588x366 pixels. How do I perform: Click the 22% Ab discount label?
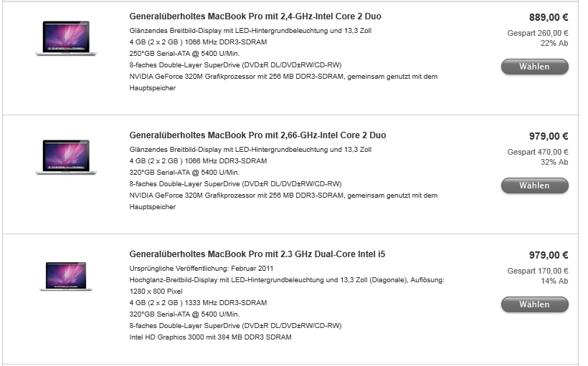pyautogui.click(x=554, y=43)
